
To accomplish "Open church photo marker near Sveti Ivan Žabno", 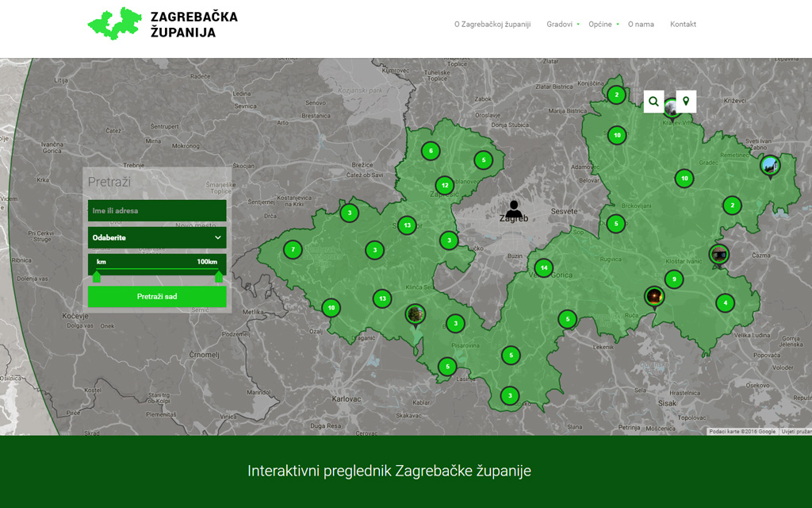I will [x=770, y=167].
